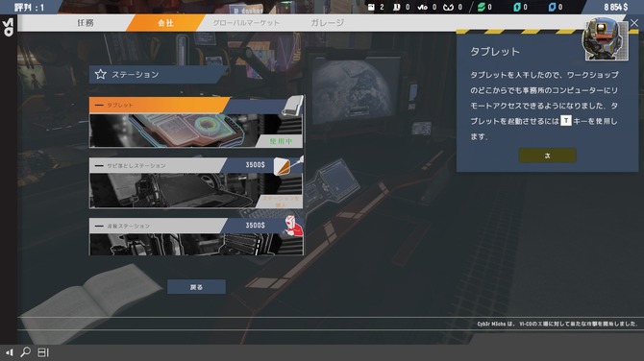Close the tutorial panel with the X

pos(634,23)
